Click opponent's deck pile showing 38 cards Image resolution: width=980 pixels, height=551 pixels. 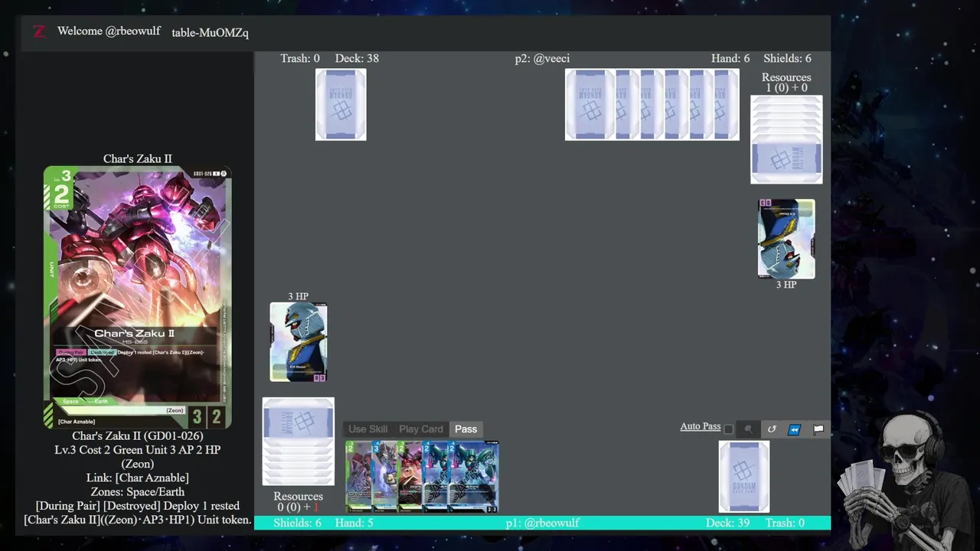point(341,105)
